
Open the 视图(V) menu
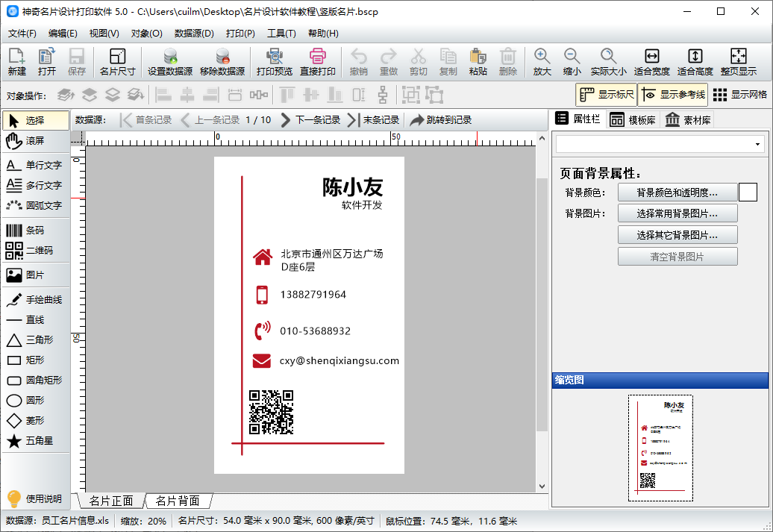click(x=104, y=34)
